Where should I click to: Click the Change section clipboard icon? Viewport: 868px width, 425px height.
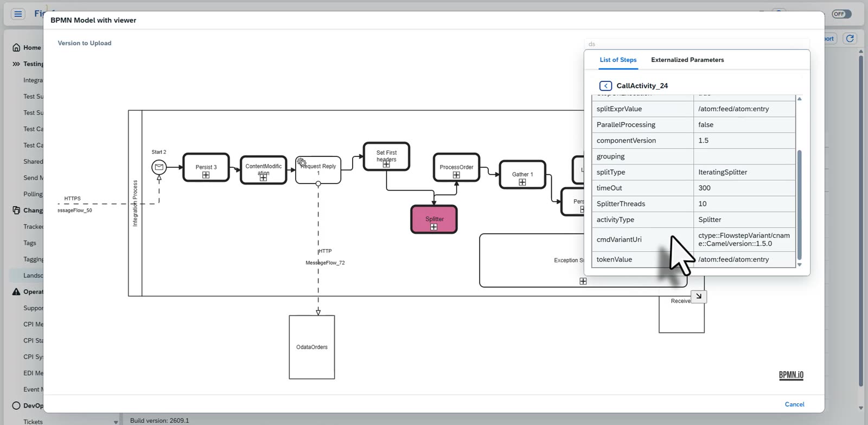(x=16, y=211)
